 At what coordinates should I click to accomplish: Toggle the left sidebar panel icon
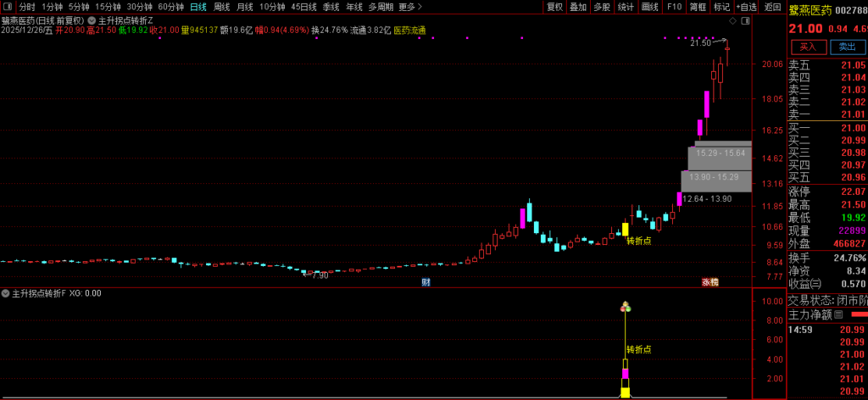point(8,7)
